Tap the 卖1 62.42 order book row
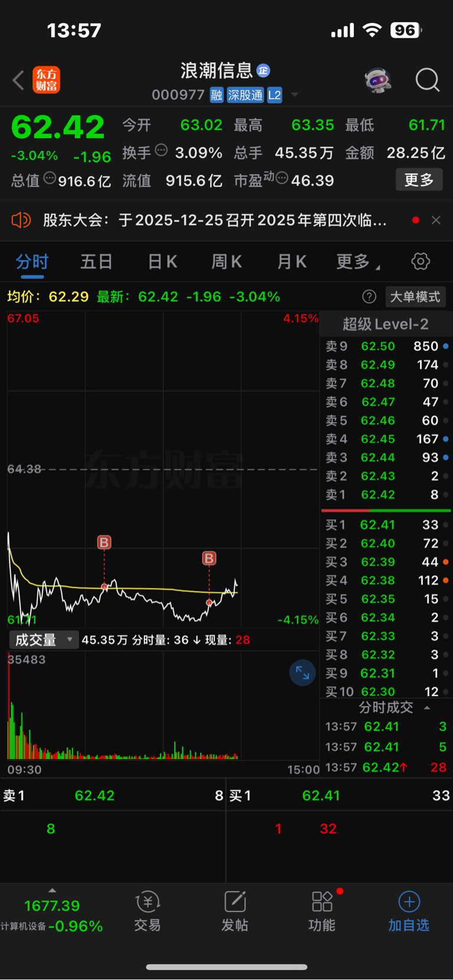The width and height of the screenshot is (453, 980). pyautogui.click(x=386, y=494)
